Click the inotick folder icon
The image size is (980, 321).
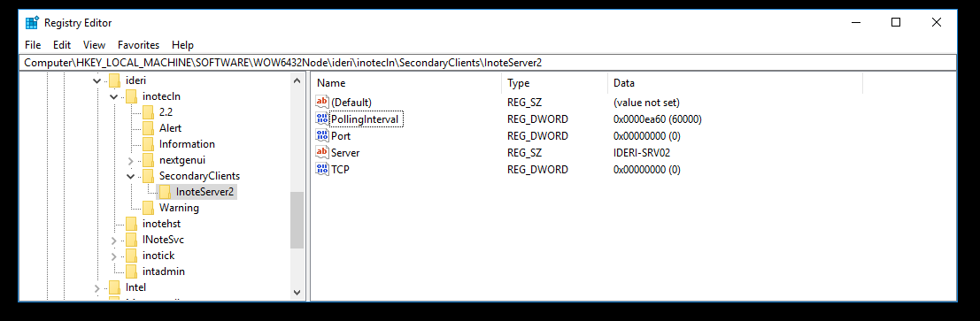[131, 256]
